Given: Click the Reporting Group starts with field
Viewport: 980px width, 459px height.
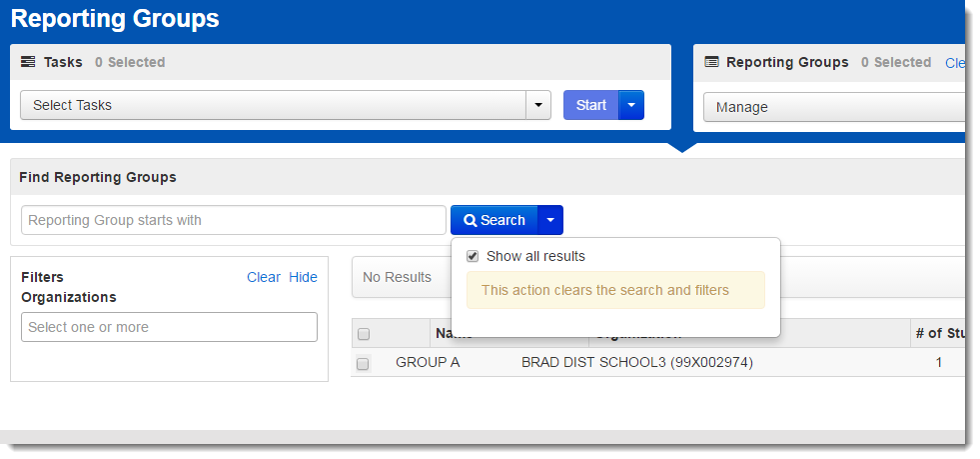Looking at the screenshot, I should point(233,220).
